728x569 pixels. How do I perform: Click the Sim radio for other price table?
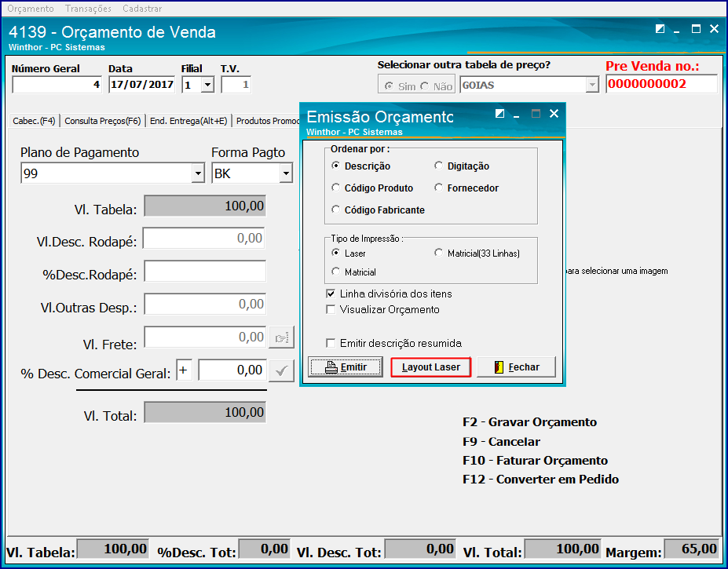400,86
